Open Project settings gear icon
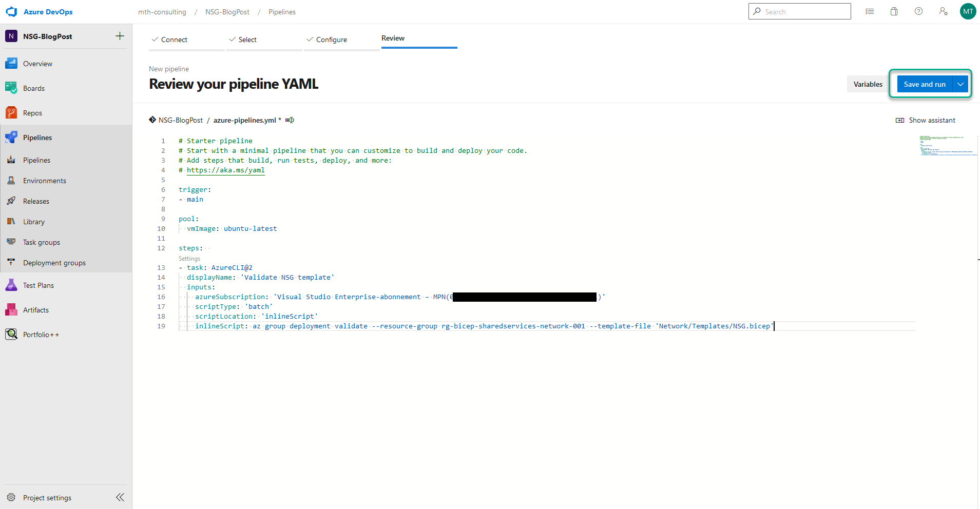Viewport: 980px width, 509px height. point(11,497)
